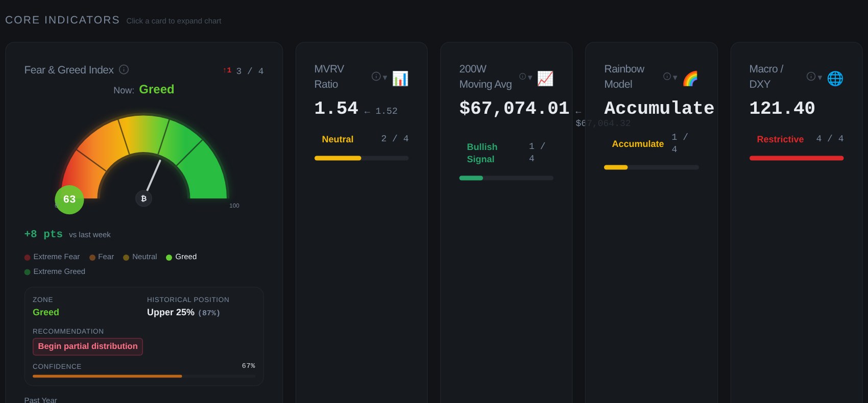Click the Rainbow Model card title
The width and height of the screenshot is (868, 403).
pyautogui.click(x=624, y=77)
